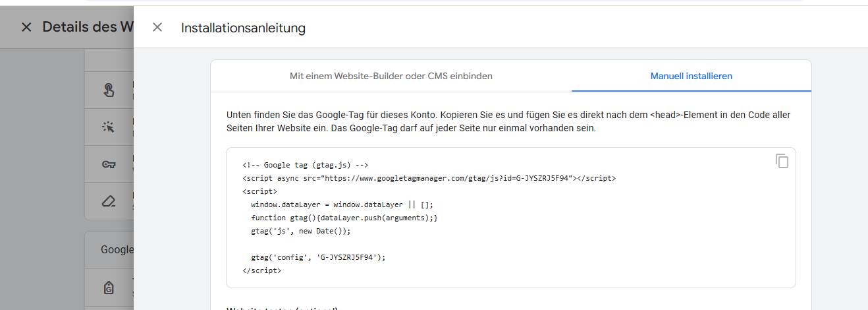868x310 pixels.
Task: Click the Google tag icon in background panel
Action: pyautogui.click(x=109, y=288)
